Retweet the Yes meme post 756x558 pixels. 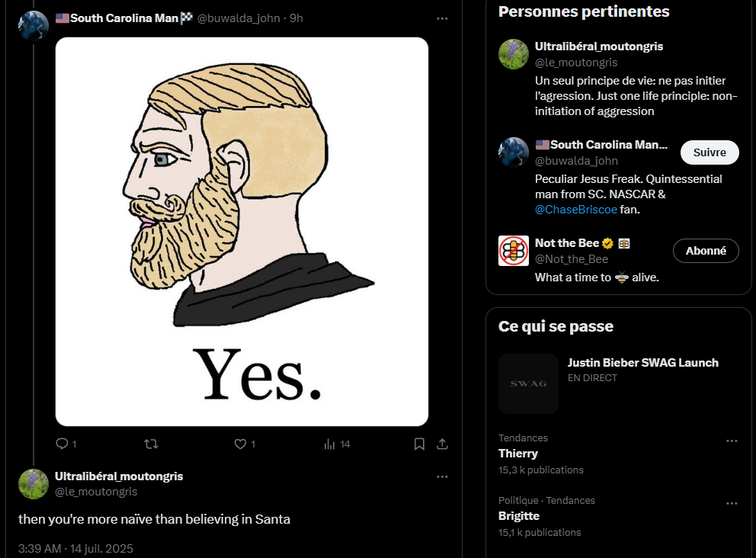151,444
